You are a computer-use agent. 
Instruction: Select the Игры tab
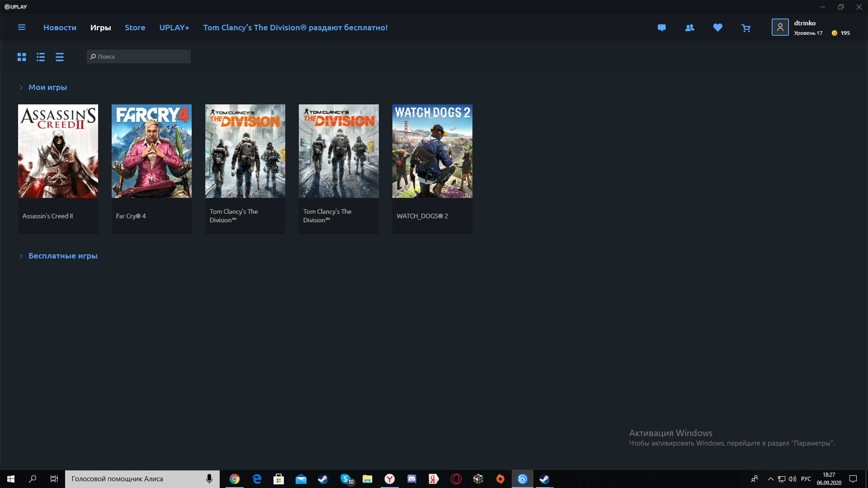(100, 28)
